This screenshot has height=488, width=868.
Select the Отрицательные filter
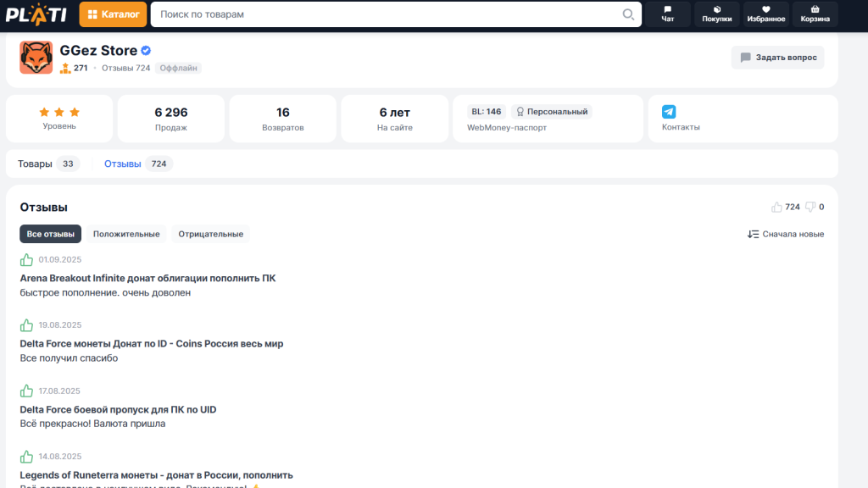pyautogui.click(x=211, y=234)
